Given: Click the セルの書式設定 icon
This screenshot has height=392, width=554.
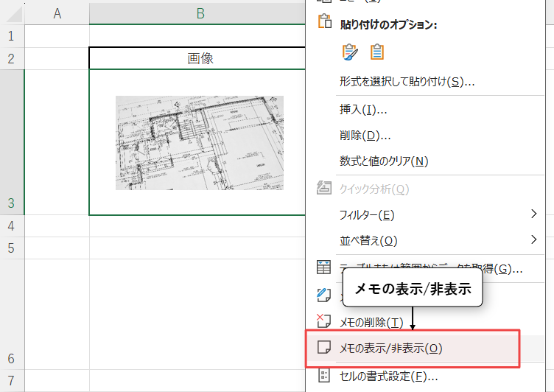Looking at the screenshot, I should coord(324,376).
